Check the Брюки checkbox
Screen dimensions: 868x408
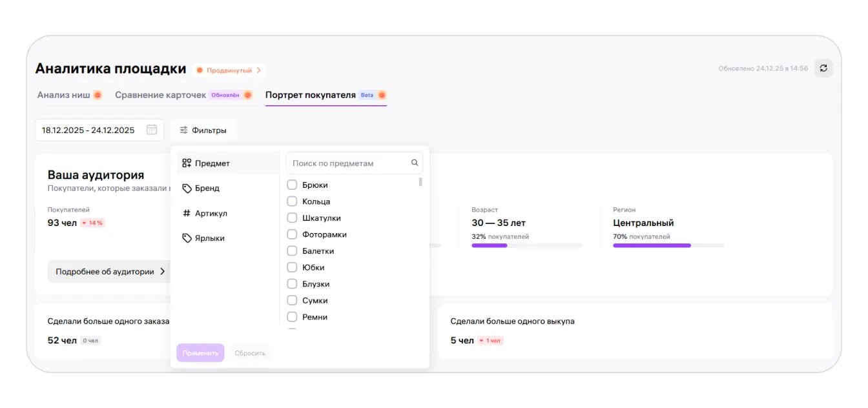tap(292, 185)
